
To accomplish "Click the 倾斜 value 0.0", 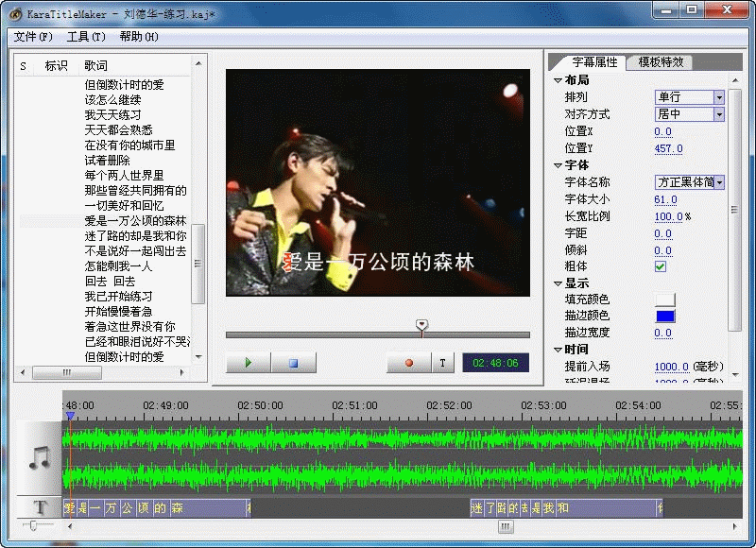I will 663,250.
